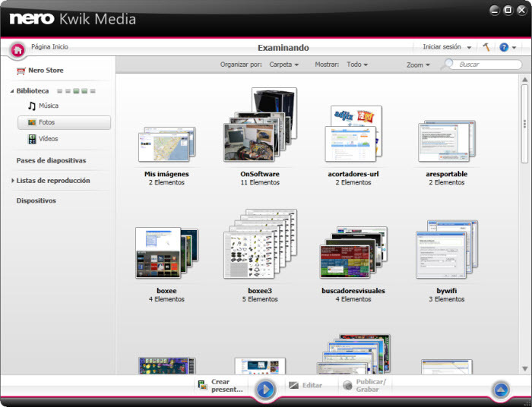
Task: Click the blue Play slideshow button
Action: [x=265, y=390]
